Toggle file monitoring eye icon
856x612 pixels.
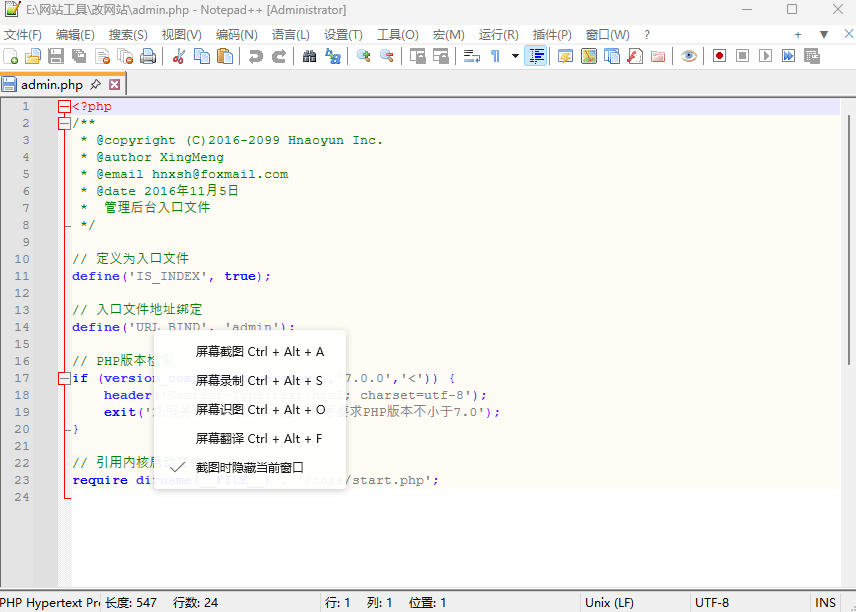pyautogui.click(x=688, y=56)
